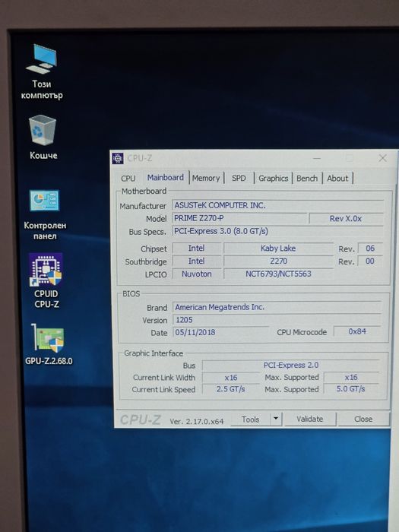Open the Memory tab
The image size is (399, 532).
[206, 178]
